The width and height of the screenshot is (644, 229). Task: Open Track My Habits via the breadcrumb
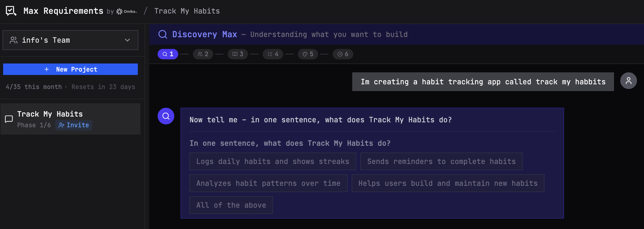pos(187,11)
